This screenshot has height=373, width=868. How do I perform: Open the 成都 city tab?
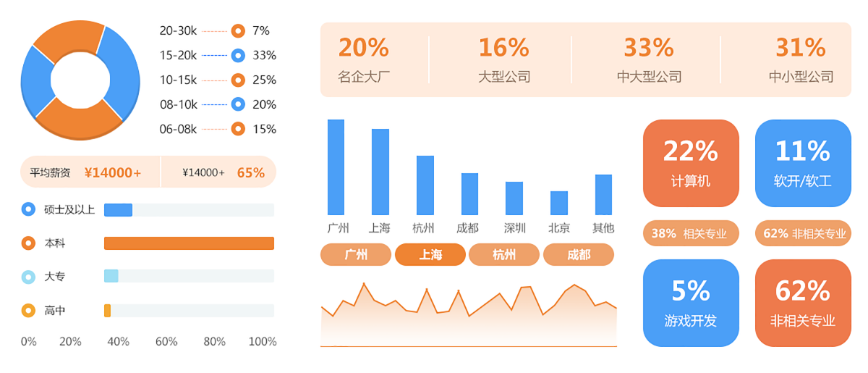pos(579,255)
